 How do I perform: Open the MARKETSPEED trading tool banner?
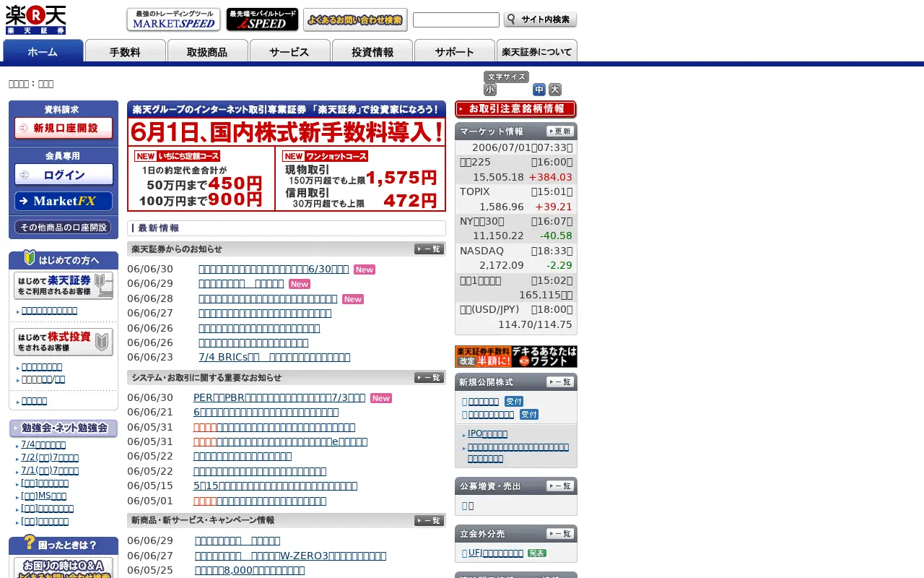tap(173, 20)
